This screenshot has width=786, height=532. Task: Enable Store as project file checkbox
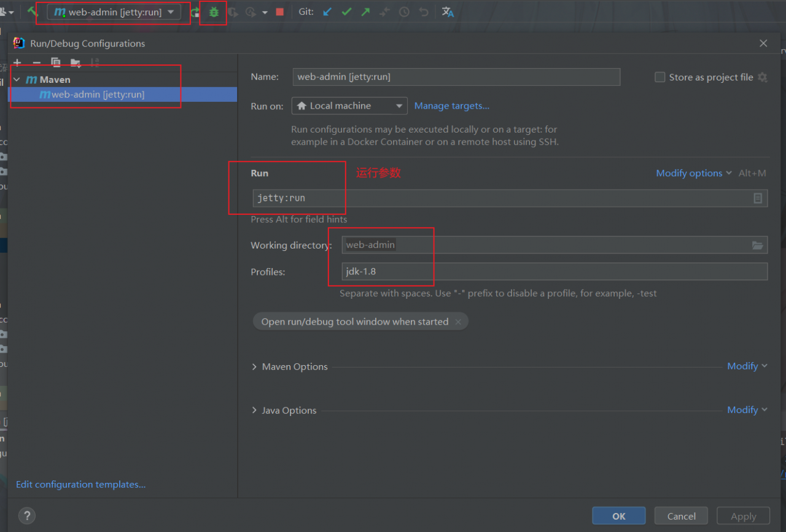660,77
